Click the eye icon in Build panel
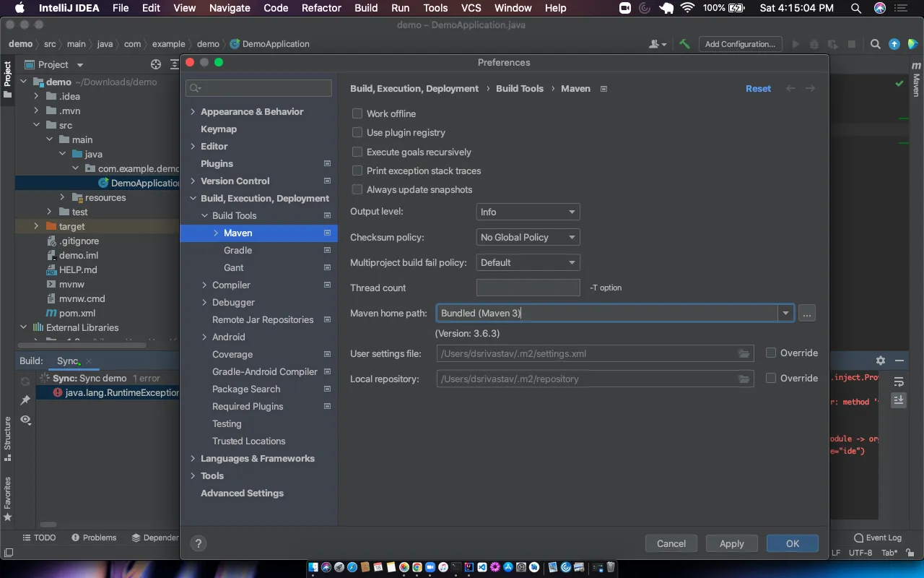The image size is (924, 578). pyautogui.click(x=25, y=419)
